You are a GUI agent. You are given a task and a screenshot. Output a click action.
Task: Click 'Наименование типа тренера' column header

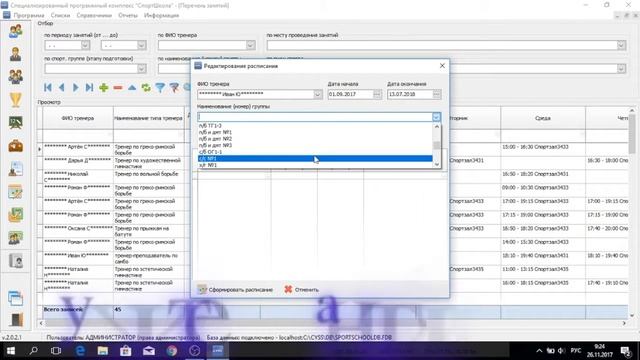point(149,118)
